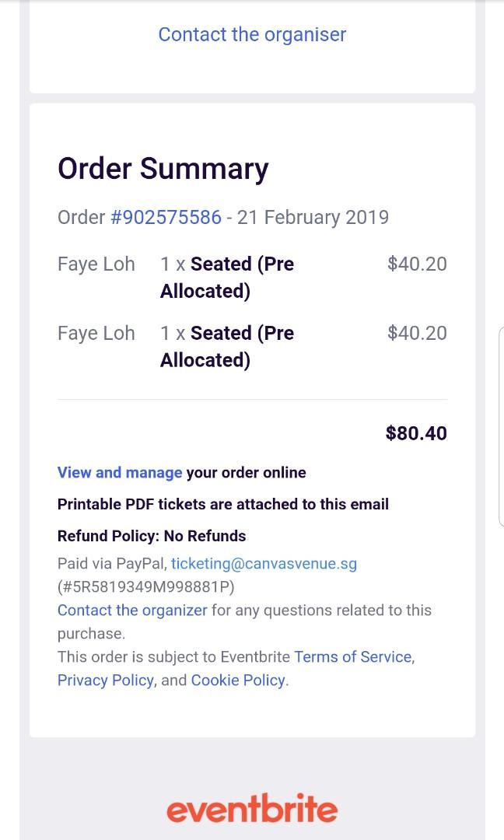Follow the Contact the organizer link near purchase questions

click(x=132, y=611)
